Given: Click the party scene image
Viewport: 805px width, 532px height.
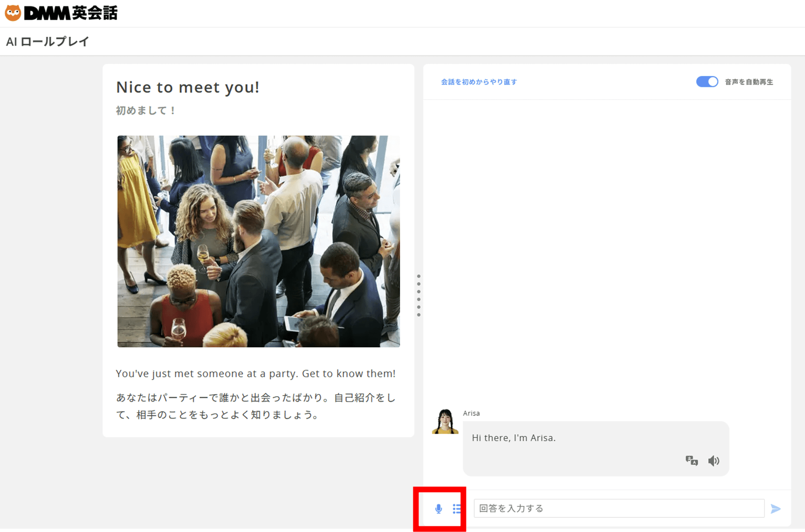Looking at the screenshot, I should (259, 242).
